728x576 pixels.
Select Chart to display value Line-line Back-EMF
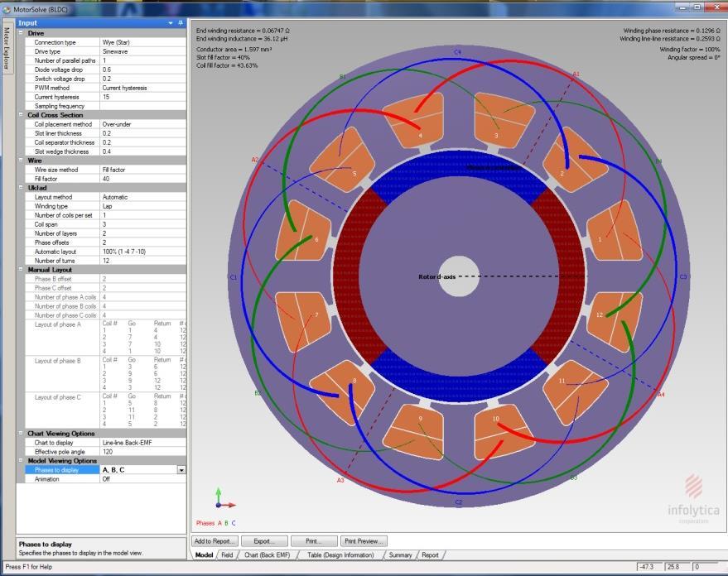click(x=142, y=443)
